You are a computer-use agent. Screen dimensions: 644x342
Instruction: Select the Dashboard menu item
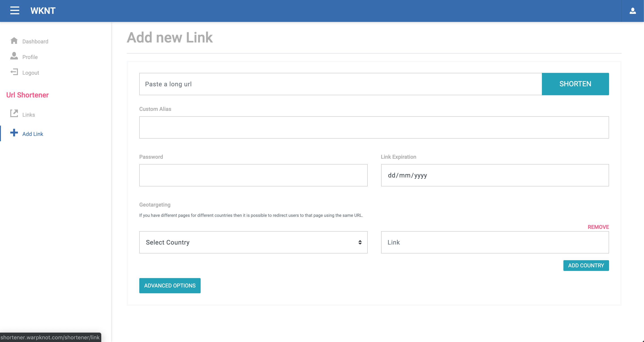click(x=35, y=41)
